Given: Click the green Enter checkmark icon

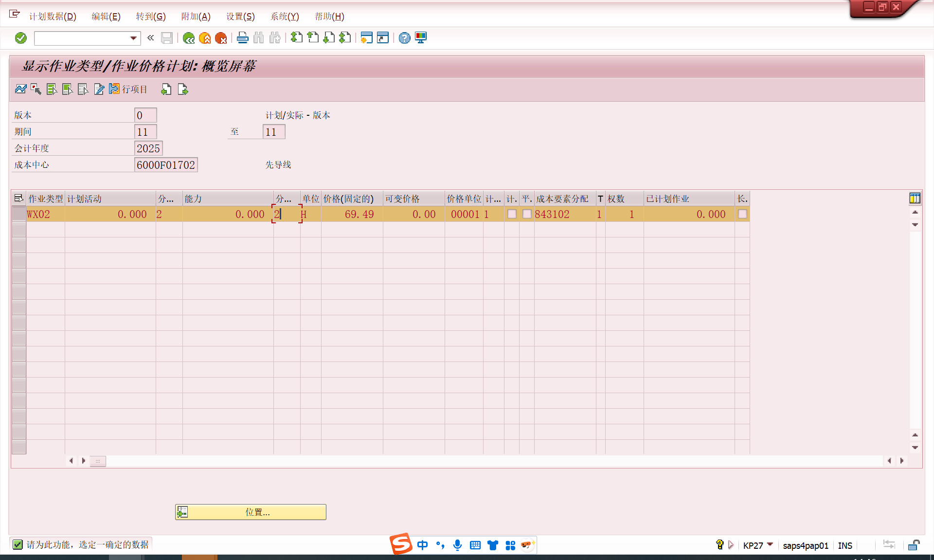Looking at the screenshot, I should point(20,38).
